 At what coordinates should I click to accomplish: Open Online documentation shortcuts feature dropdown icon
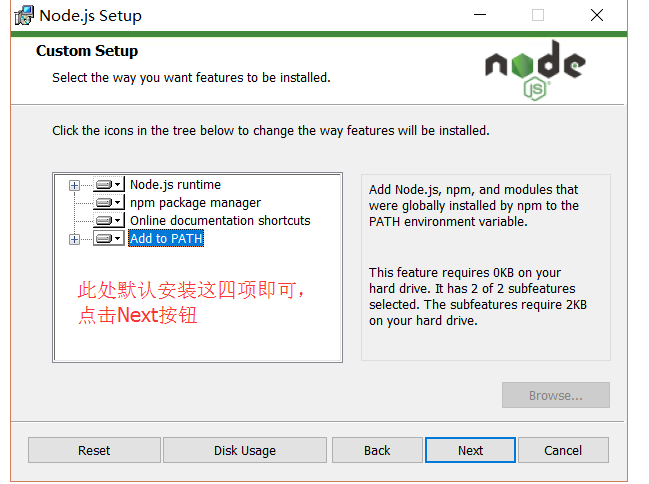point(109,220)
